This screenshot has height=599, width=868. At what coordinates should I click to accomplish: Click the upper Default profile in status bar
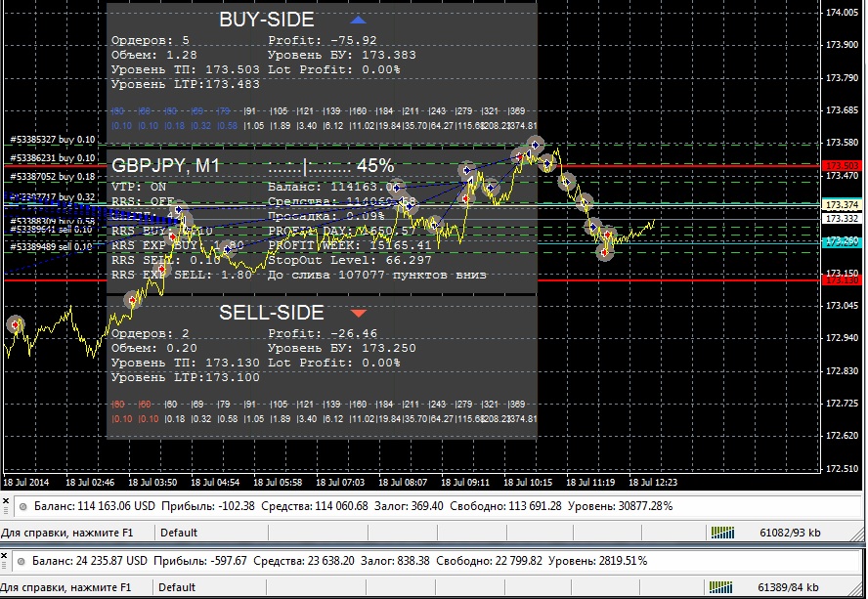pos(179,533)
